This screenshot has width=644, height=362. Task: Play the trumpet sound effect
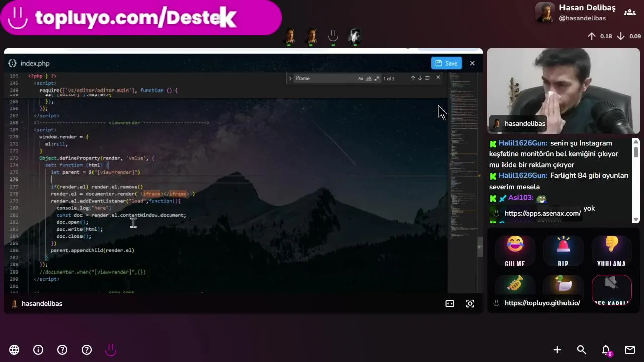[x=515, y=284]
